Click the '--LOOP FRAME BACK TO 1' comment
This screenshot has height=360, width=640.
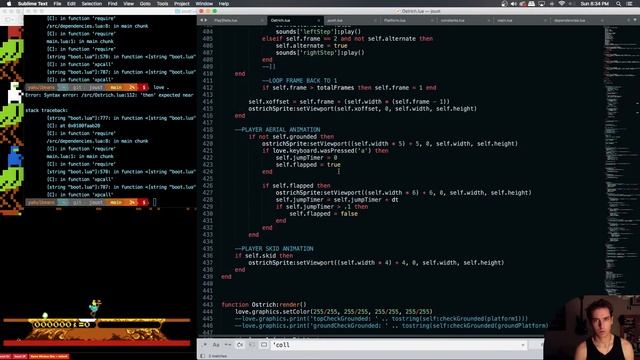tap(300, 81)
